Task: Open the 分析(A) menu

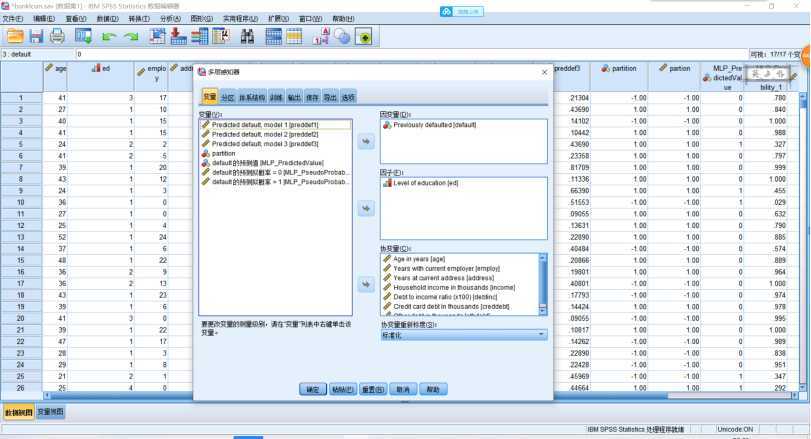Action: point(171,19)
